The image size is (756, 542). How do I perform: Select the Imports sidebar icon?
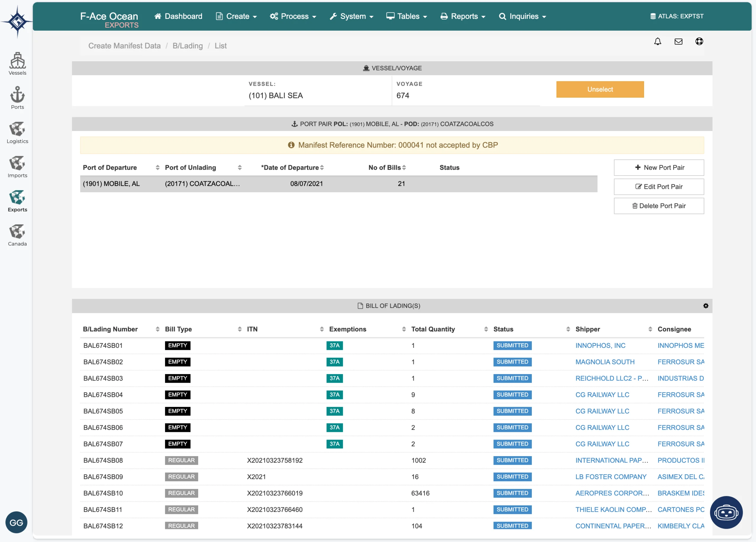point(17,166)
